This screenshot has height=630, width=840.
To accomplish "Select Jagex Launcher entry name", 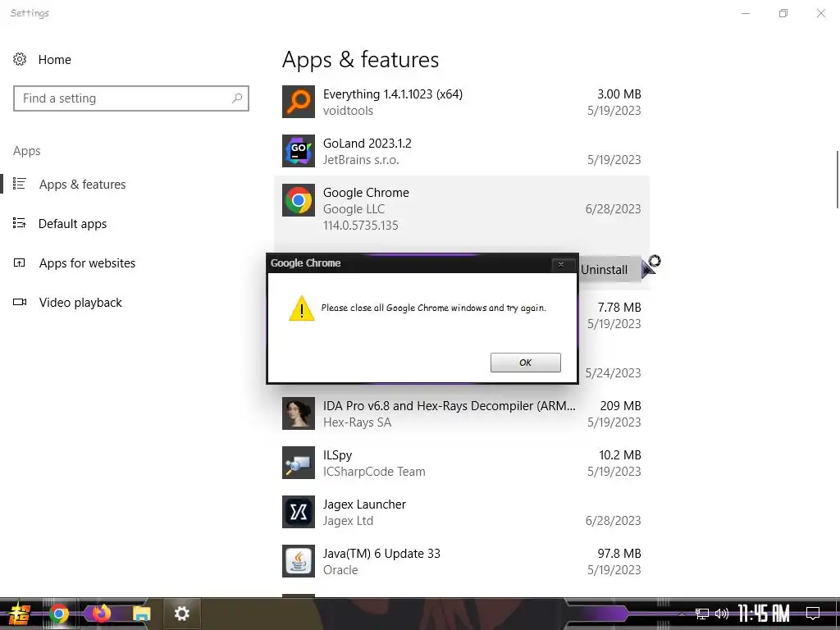I will pyautogui.click(x=364, y=504).
